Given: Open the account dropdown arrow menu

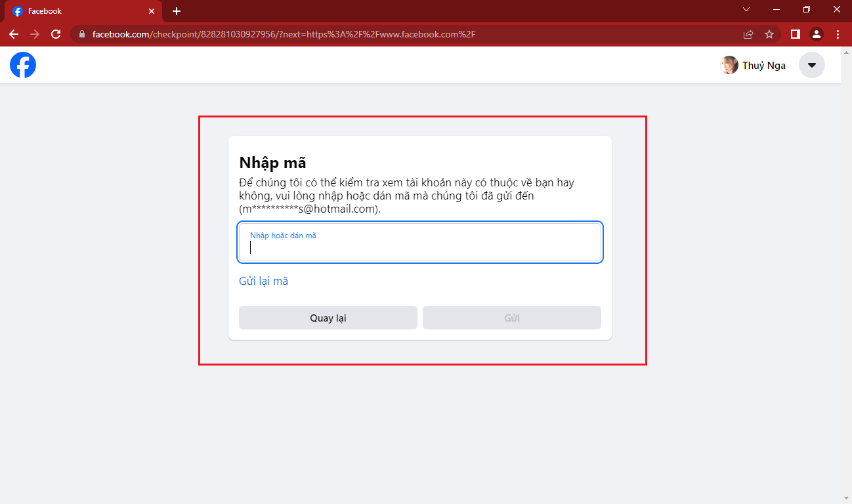Looking at the screenshot, I should pyautogui.click(x=811, y=65).
